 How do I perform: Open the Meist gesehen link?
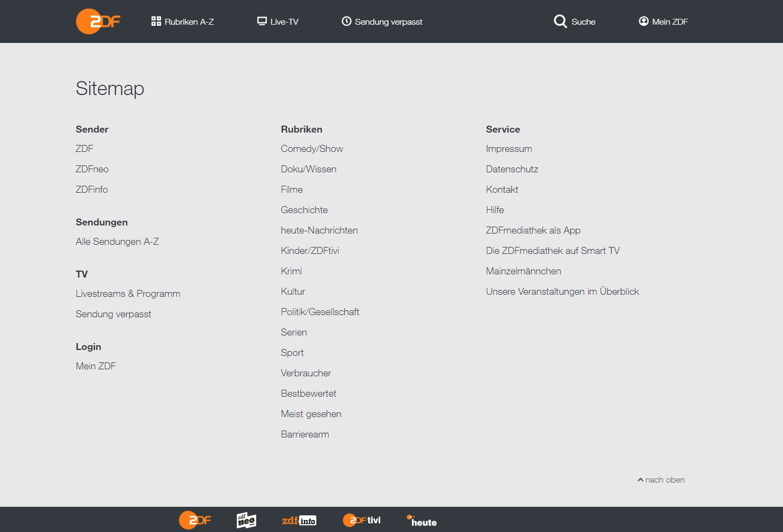tap(311, 414)
